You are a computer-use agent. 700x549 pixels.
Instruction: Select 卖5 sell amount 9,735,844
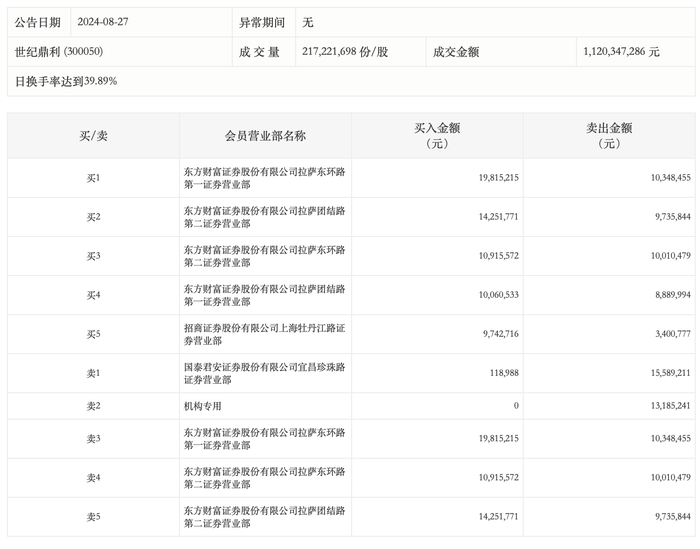click(673, 516)
